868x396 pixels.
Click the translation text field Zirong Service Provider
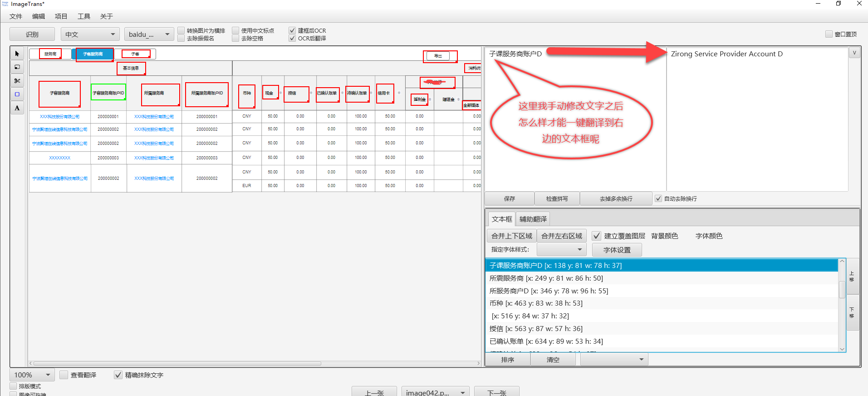click(757, 119)
